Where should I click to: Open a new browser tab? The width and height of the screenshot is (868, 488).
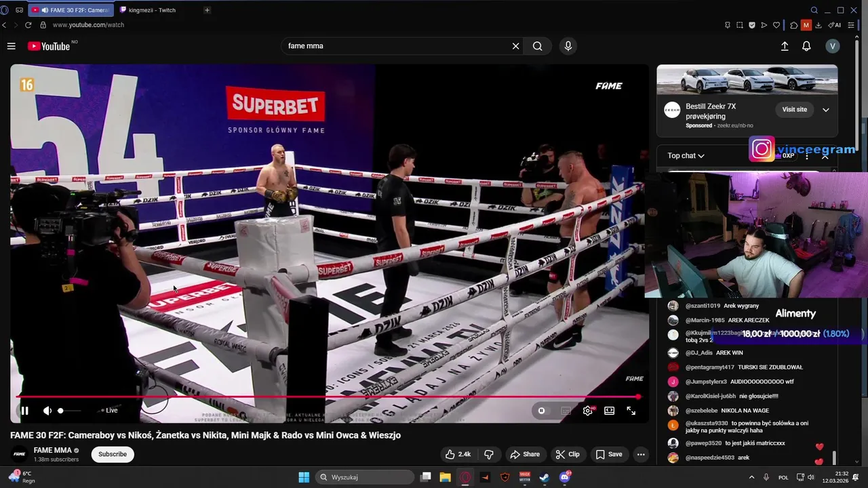point(207,10)
